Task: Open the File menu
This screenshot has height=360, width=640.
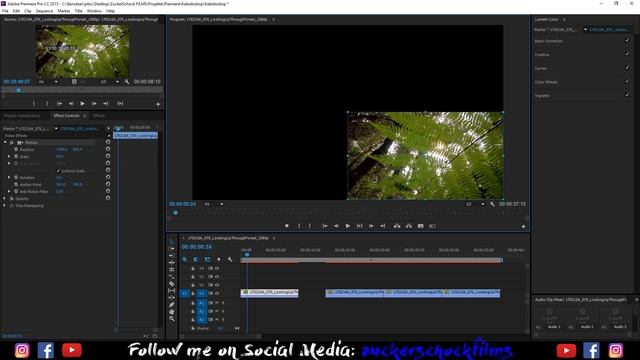Action: 5,11
